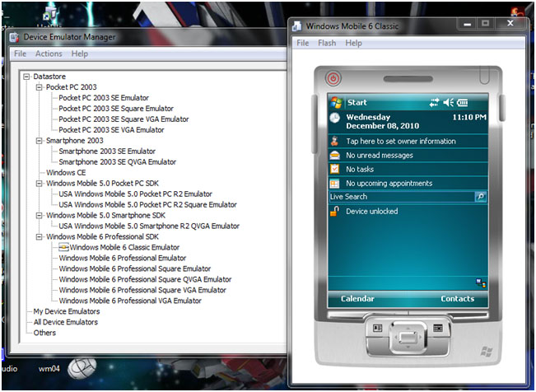The height and width of the screenshot is (392, 536).
Task: Tap the Contacts soft key
Action: coord(458,299)
